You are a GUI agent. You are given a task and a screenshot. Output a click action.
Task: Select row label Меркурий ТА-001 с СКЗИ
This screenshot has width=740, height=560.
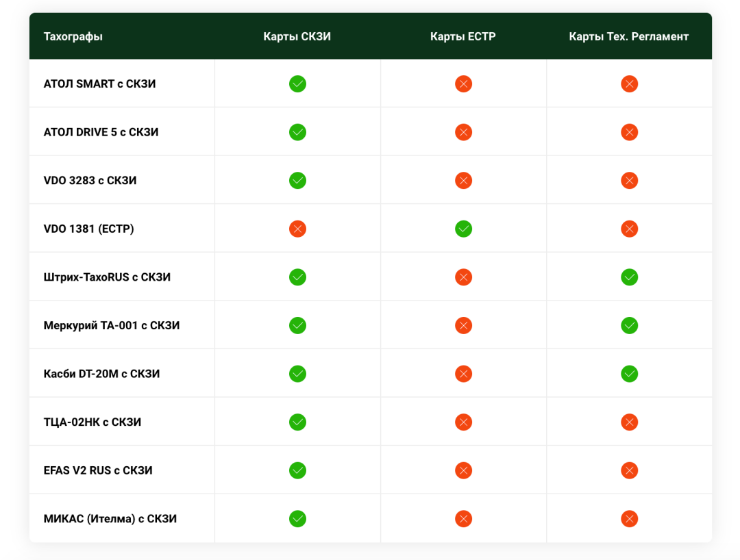point(112,325)
